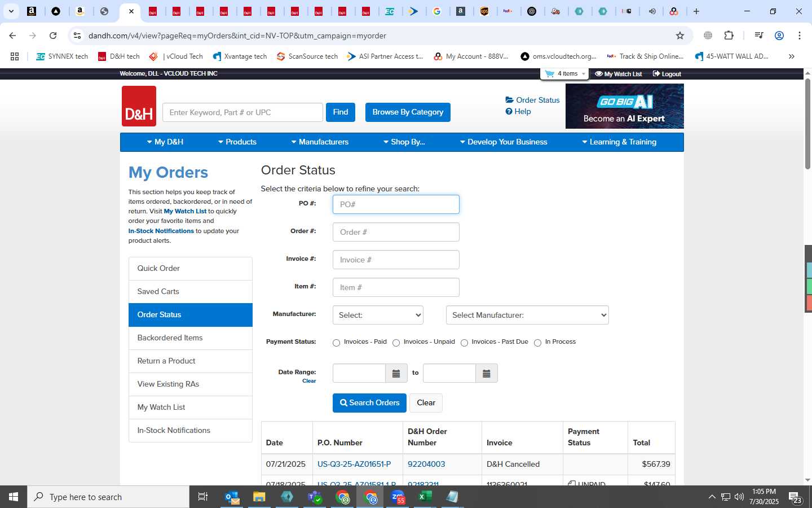The height and width of the screenshot is (508, 812).
Task: Expand the Shop By... navigation menu
Action: [404, 142]
